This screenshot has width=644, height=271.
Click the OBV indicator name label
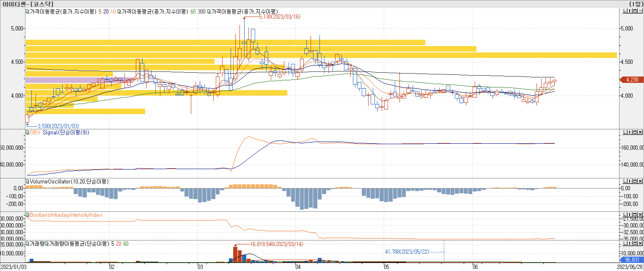(x=35, y=132)
